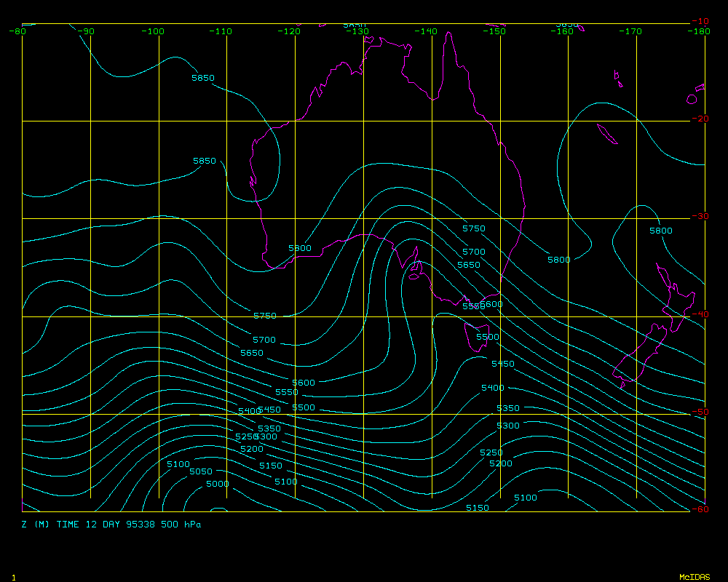Select the -90 longitude axis label
The height and width of the screenshot is (582, 728).
click(x=85, y=31)
